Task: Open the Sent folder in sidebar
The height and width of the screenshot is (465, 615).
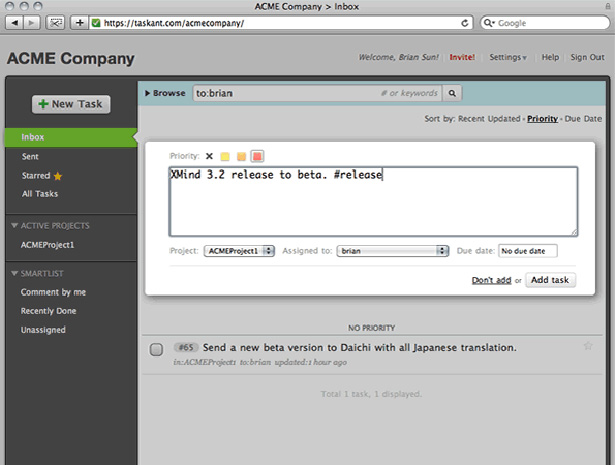Action: (30, 156)
